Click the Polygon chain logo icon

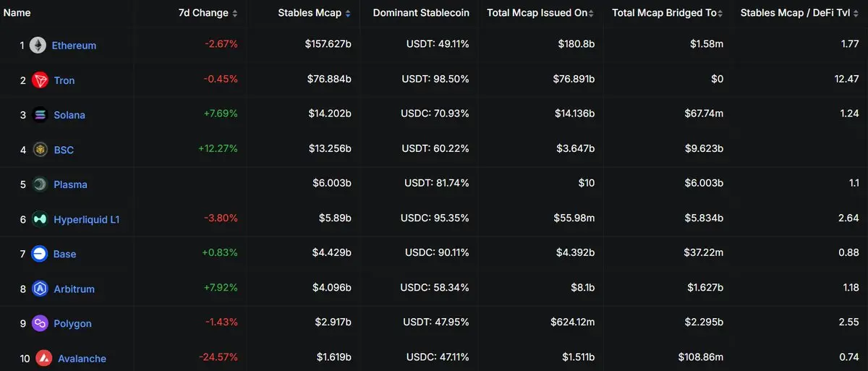(x=40, y=323)
